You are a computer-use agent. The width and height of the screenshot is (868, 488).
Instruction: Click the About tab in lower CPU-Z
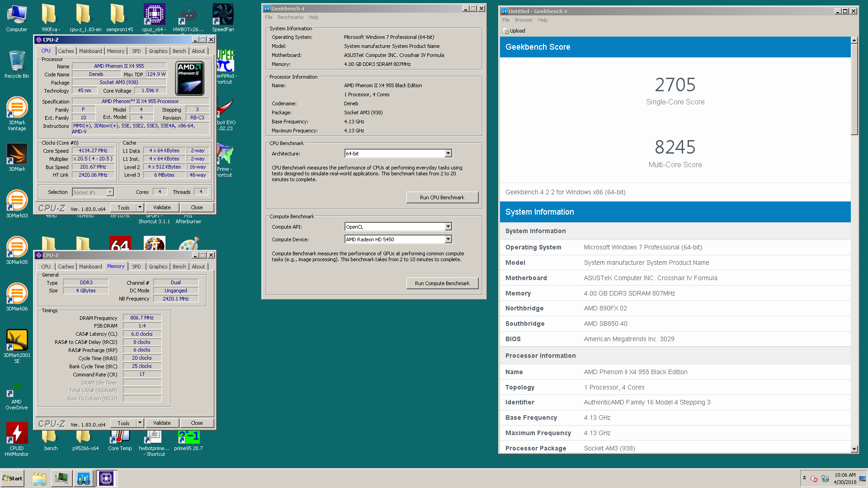click(198, 267)
